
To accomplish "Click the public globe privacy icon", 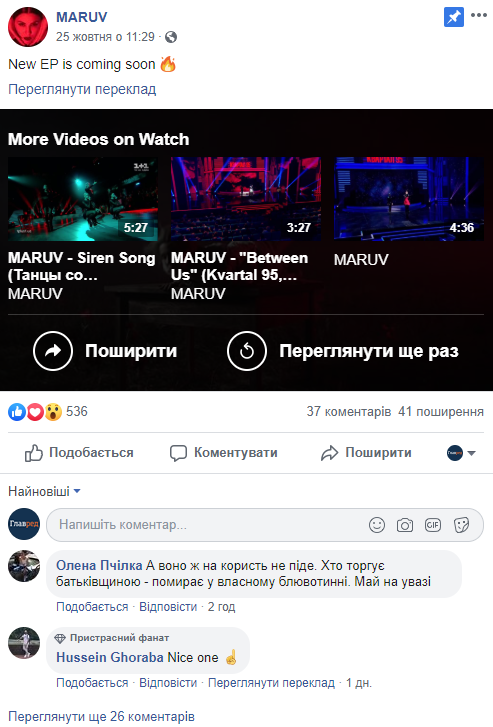I will tap(171, 37).
